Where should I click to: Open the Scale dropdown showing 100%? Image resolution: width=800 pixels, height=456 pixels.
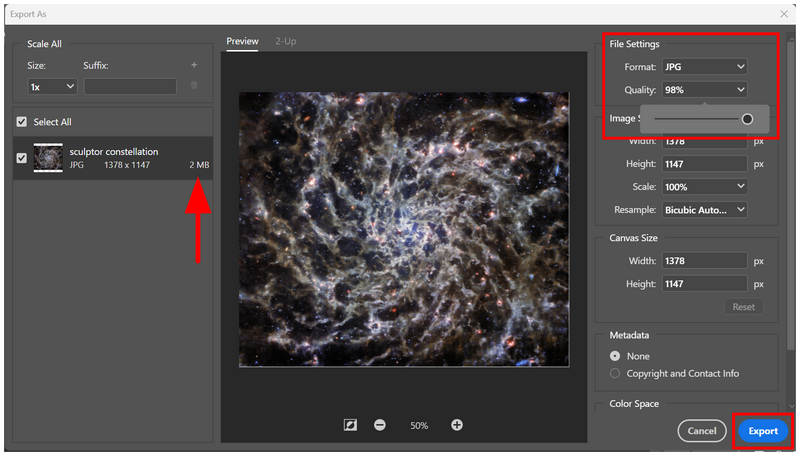[x=704, y=187]
